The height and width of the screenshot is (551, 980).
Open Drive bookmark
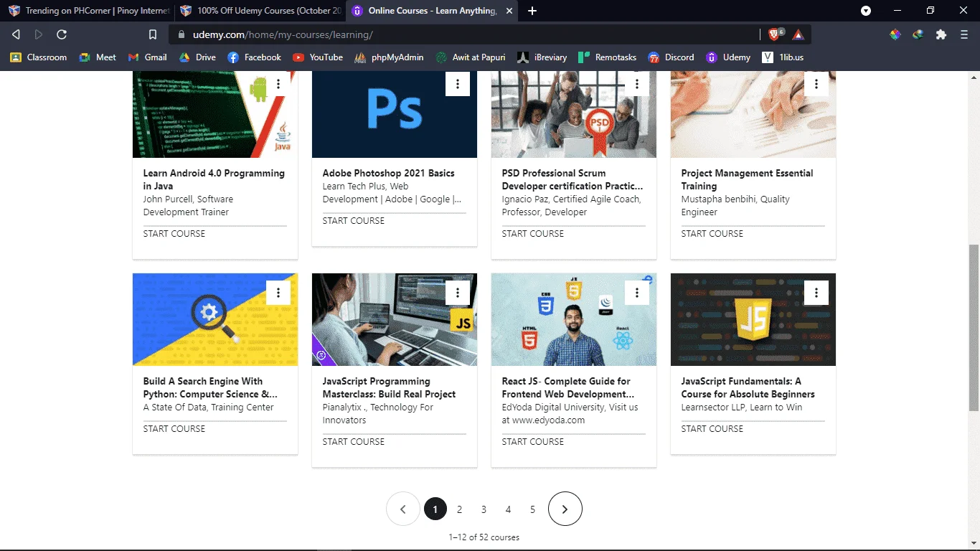click(197, 57)
